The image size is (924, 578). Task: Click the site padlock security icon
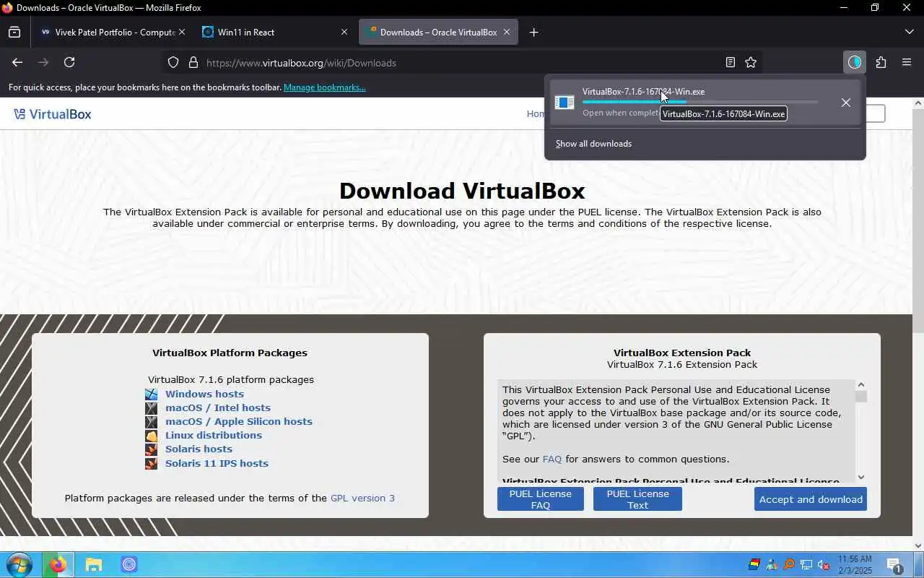click(193, 63)
